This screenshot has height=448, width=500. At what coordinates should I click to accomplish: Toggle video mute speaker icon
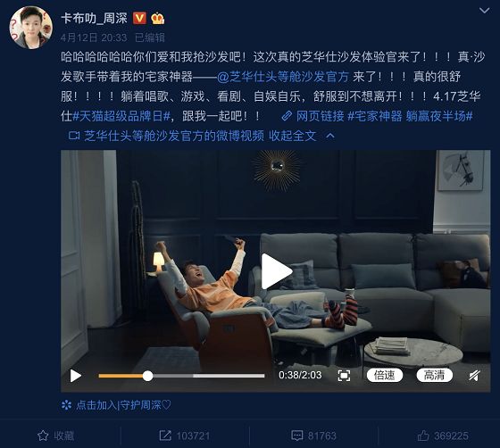[x=474, y=376]
